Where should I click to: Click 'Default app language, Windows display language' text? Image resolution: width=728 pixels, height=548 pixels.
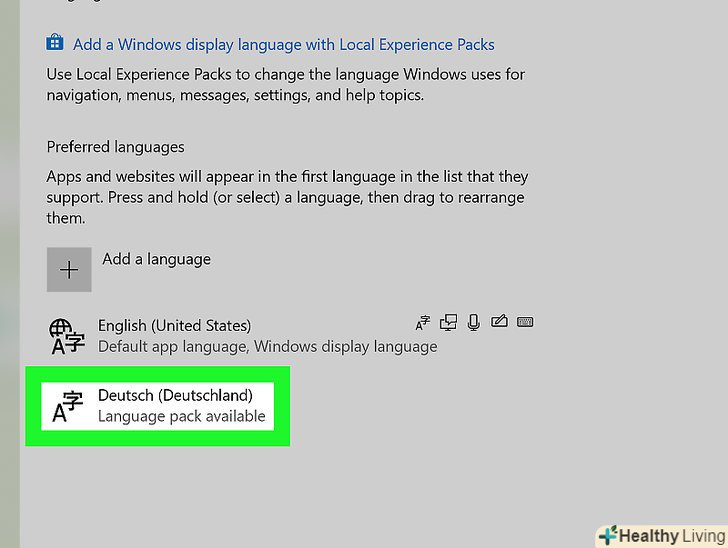(x=267, y=346)
